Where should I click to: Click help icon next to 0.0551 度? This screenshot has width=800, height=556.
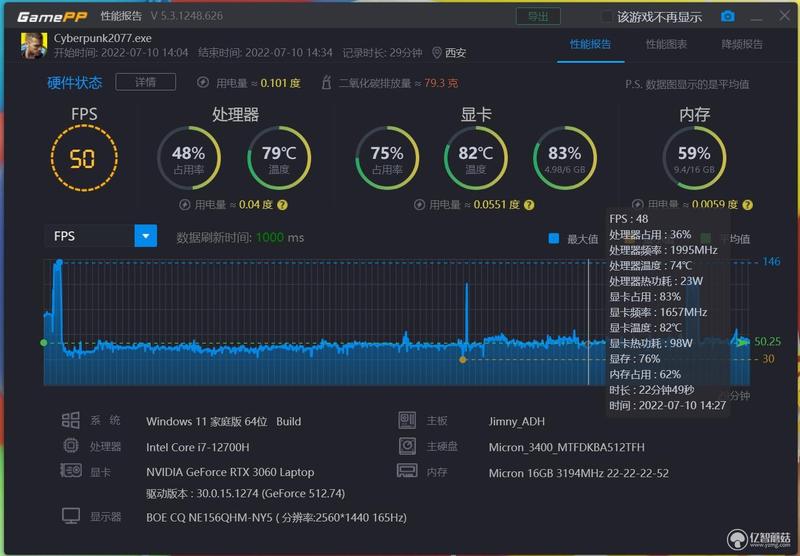[x=529, y=205]
